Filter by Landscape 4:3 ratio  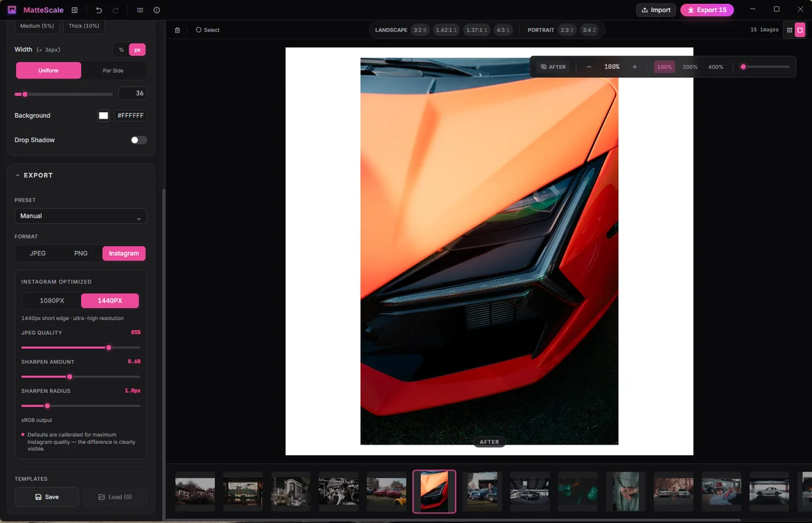point(503,30)
